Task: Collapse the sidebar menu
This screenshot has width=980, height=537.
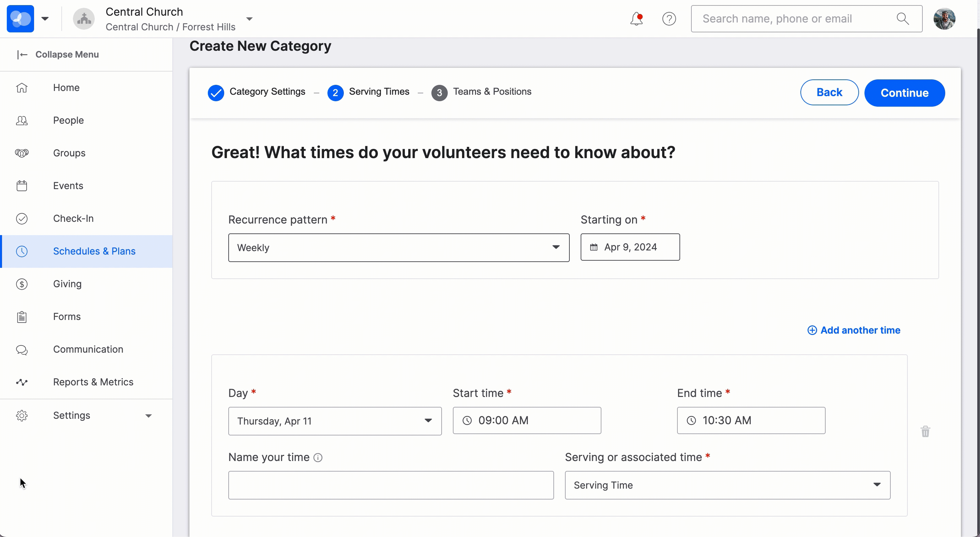Action: [x=58, y=55]
